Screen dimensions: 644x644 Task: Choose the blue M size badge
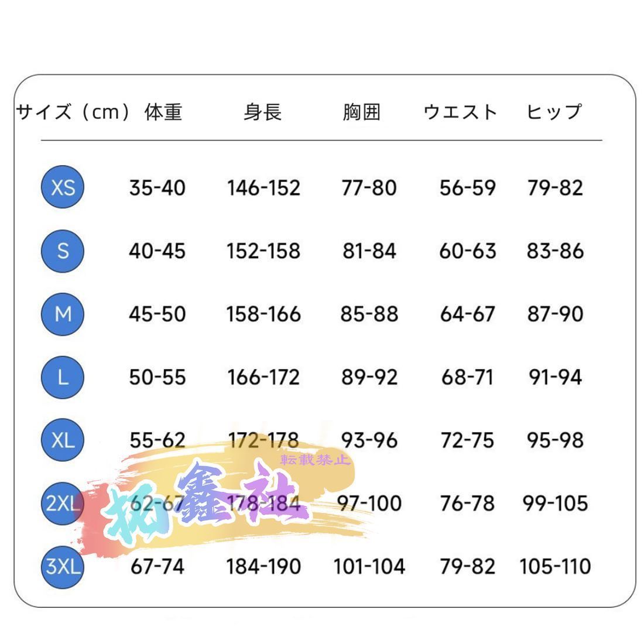[x=63, y=314]
